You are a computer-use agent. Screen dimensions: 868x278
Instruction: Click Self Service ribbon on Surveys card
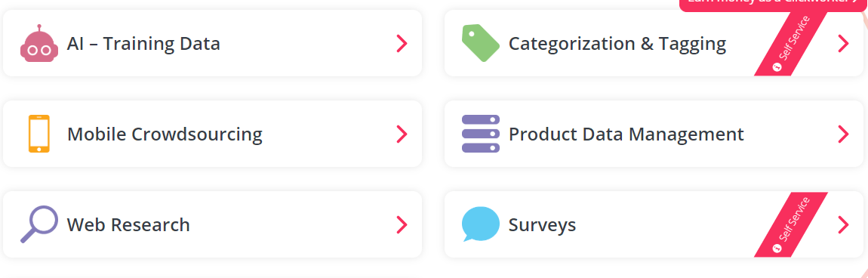pos(790,225)
